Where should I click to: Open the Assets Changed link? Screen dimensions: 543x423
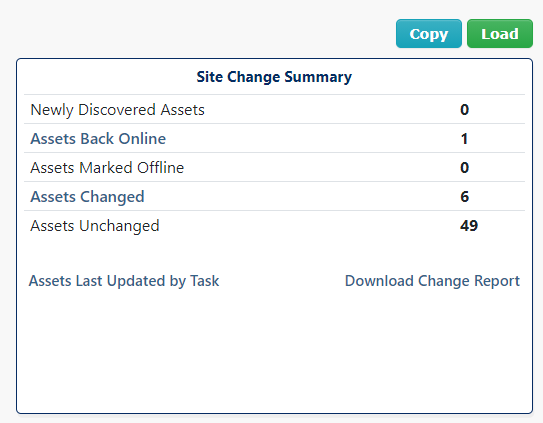point(87,197)
